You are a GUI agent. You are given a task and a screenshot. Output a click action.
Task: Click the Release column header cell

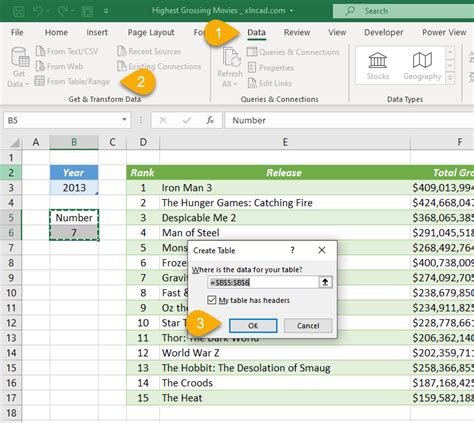tap(285, 172)
